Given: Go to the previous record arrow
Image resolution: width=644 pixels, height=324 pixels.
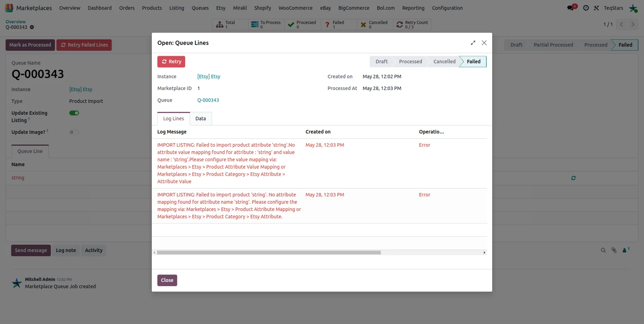Looking at the screenshot, I should coord(621,25).
